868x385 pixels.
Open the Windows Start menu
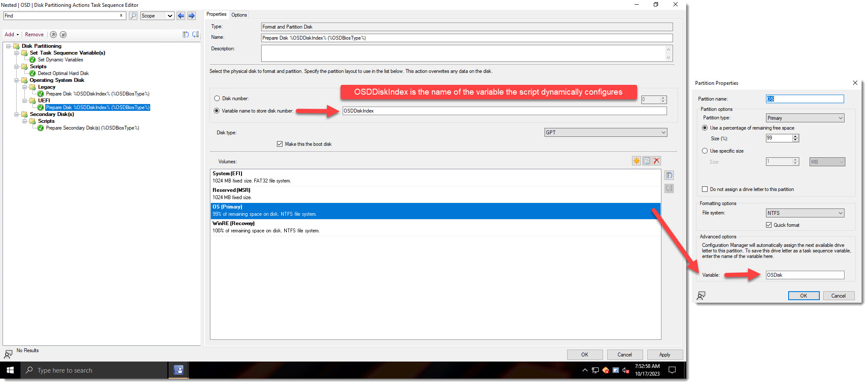pos(10,370)
